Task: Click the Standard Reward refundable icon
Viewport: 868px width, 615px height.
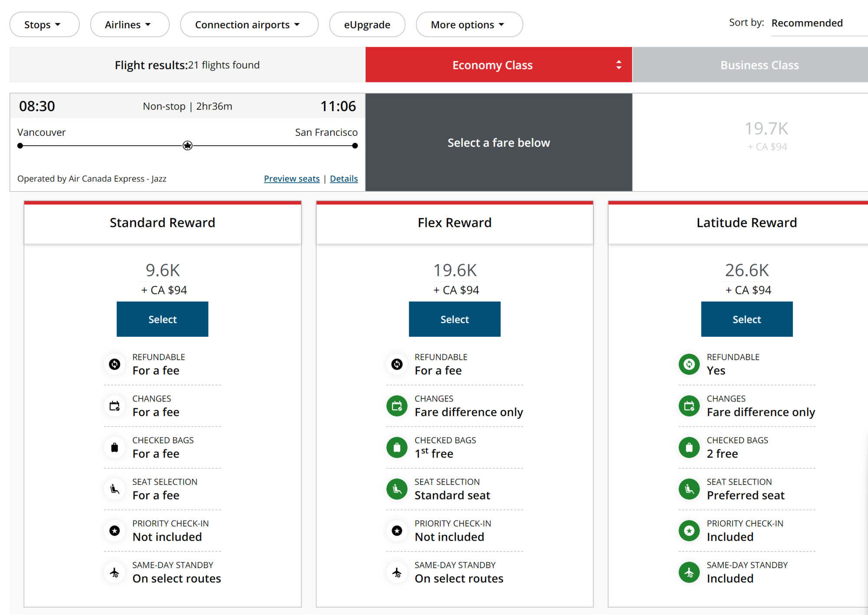Action: click(115, 364)
